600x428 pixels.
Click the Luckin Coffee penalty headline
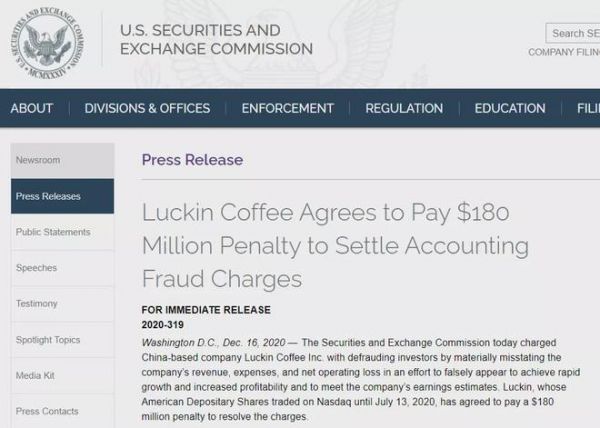335,245
